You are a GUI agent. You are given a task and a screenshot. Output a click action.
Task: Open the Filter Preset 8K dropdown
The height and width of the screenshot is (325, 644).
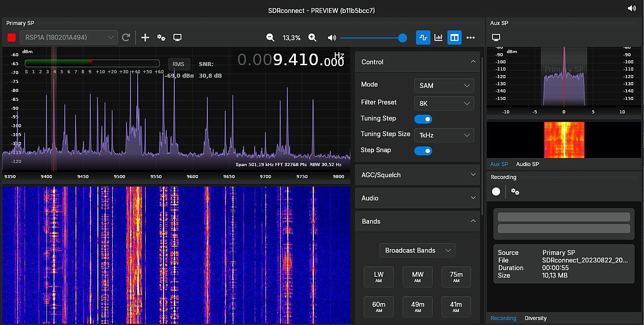click(444, 104)
